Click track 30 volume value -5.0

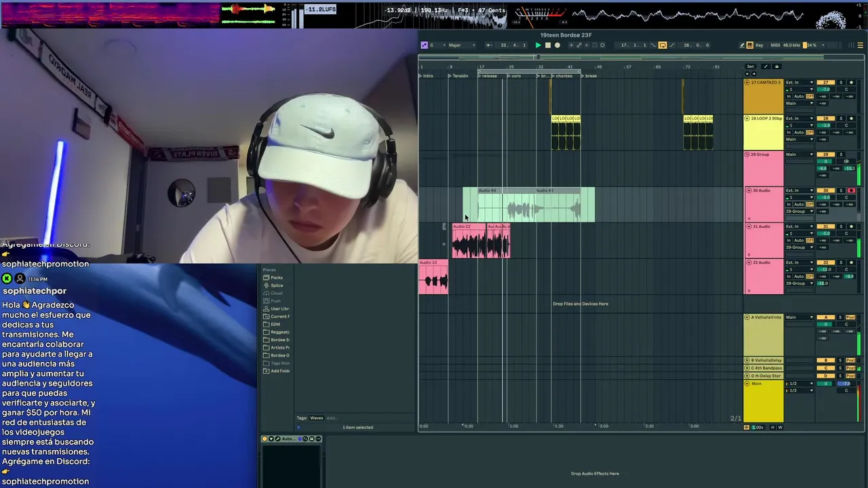pyautogui.click(x=826, y=197)
